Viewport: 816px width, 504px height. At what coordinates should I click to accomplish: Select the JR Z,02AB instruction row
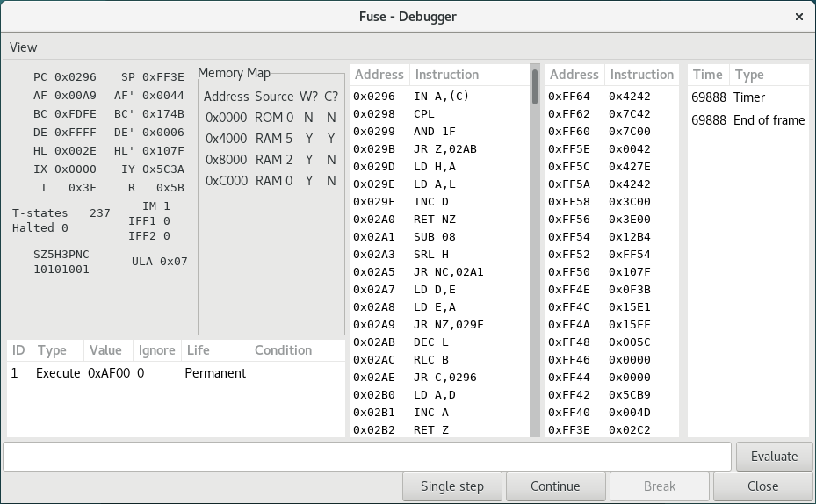439,149
